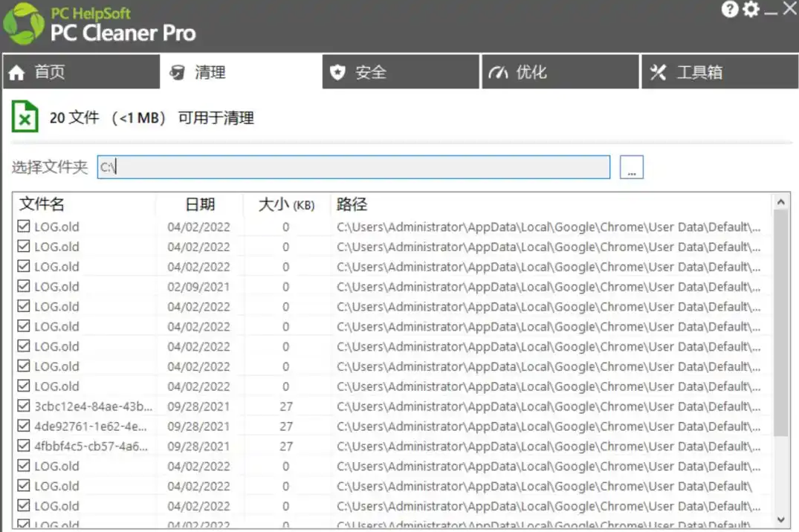Select the broom cleaning icon on 清理 tab
799x532 pixels.
[x=177, y=72]
